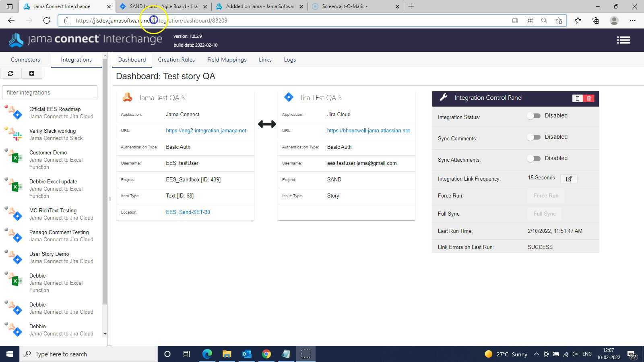
Task: Edit the Integration Link Frequency value
Action: click(569, 179)
